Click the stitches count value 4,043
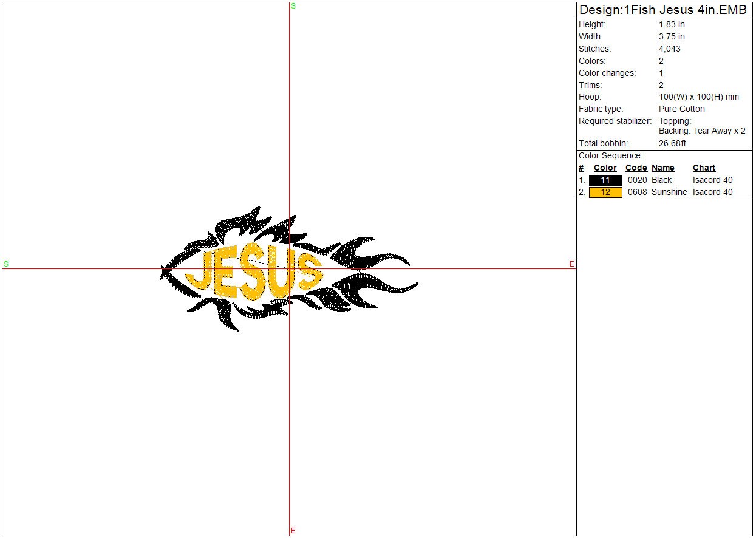756x538 pixels. (669, 49)
